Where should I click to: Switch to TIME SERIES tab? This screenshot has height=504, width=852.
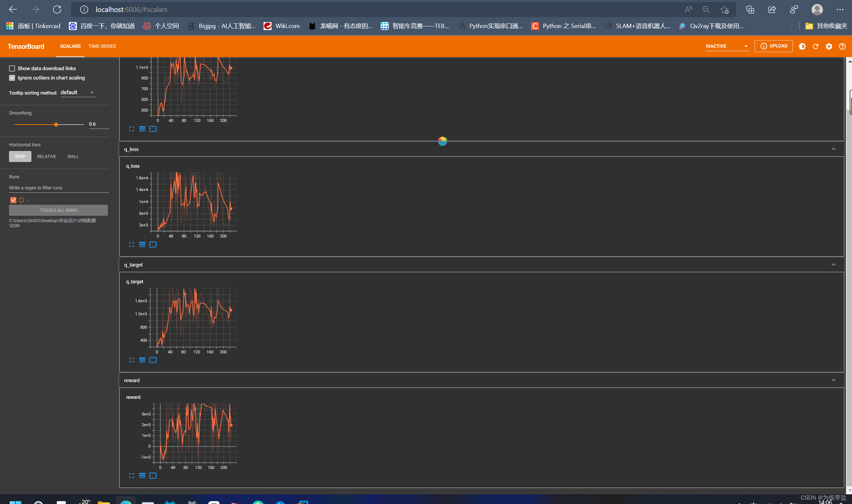102,46
